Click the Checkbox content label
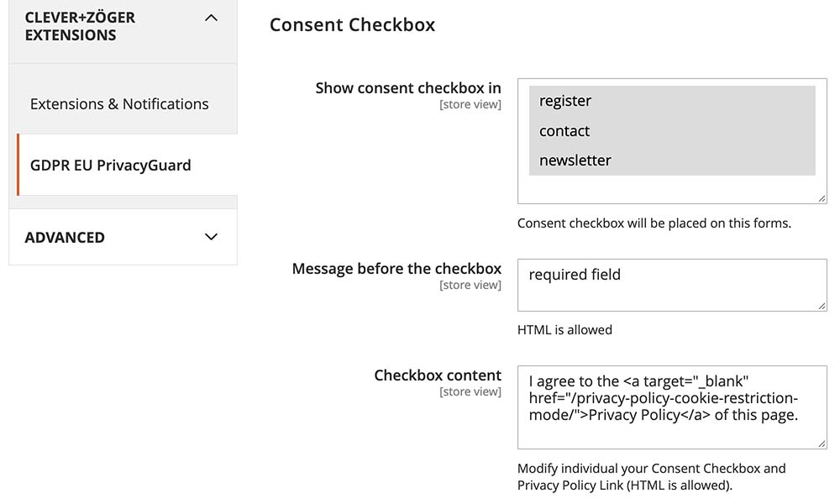840x504 pixels. 438,375
